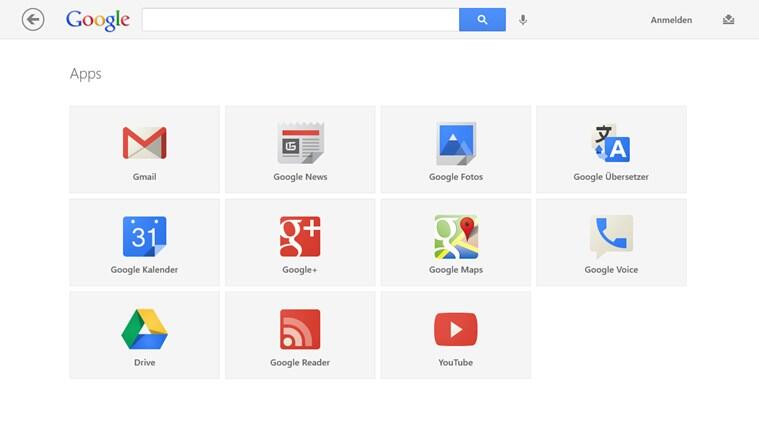Launch Google Reader RSS icon
The width and height of the screenshot is (759, 427).
[300, 329]
